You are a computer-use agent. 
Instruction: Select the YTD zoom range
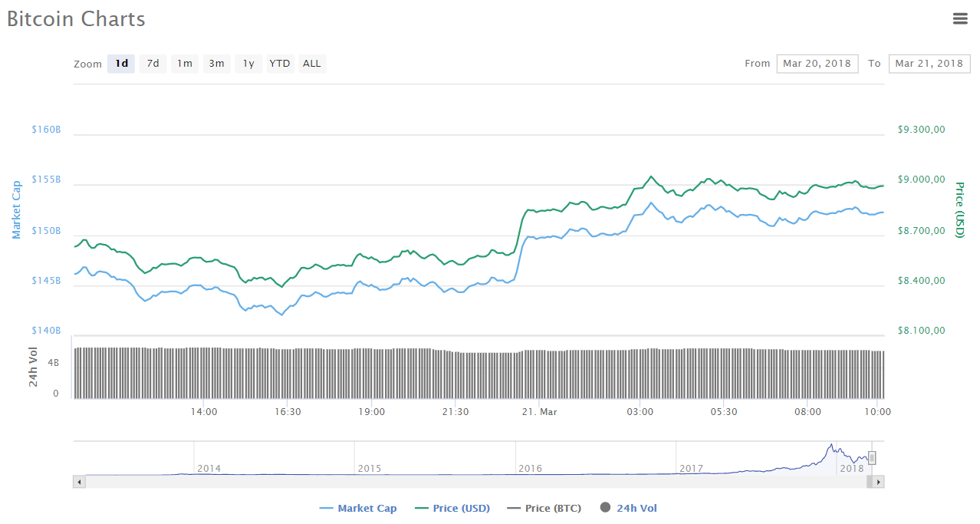pos(280,64)
